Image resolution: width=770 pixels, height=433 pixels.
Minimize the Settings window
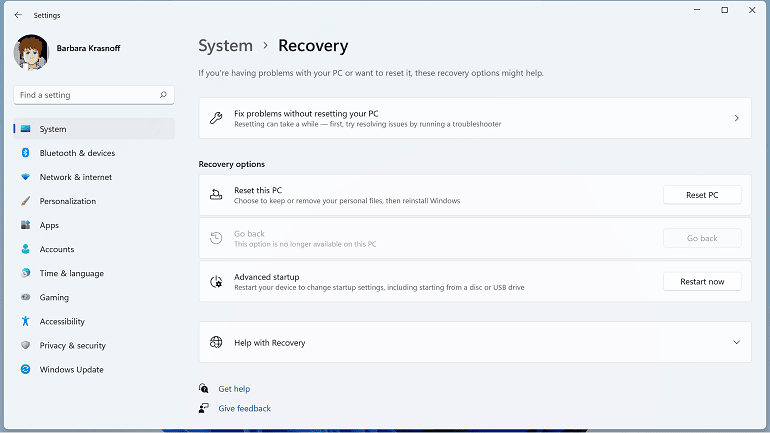click(x=697, y=10)
